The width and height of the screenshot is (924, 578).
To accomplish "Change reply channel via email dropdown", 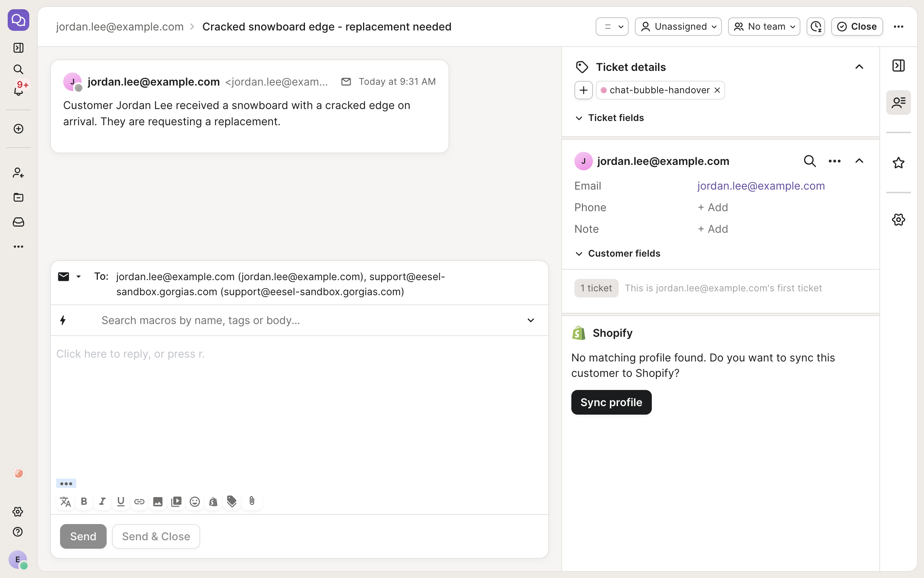I will coord(70,277).
